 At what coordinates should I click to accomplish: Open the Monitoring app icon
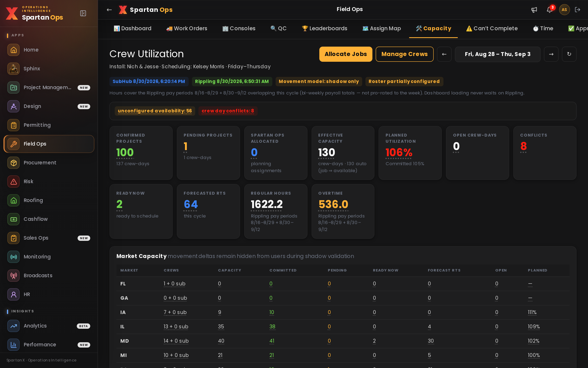tap(14, 257)
